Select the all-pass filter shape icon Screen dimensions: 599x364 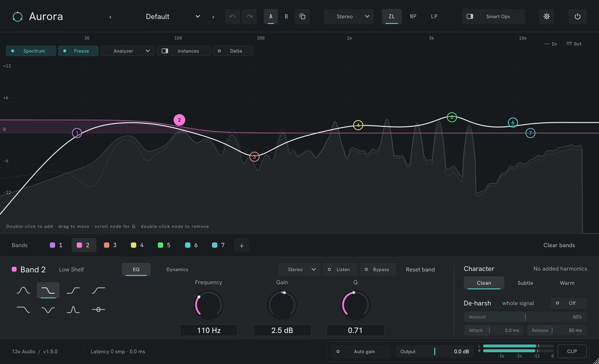point(99,310)
